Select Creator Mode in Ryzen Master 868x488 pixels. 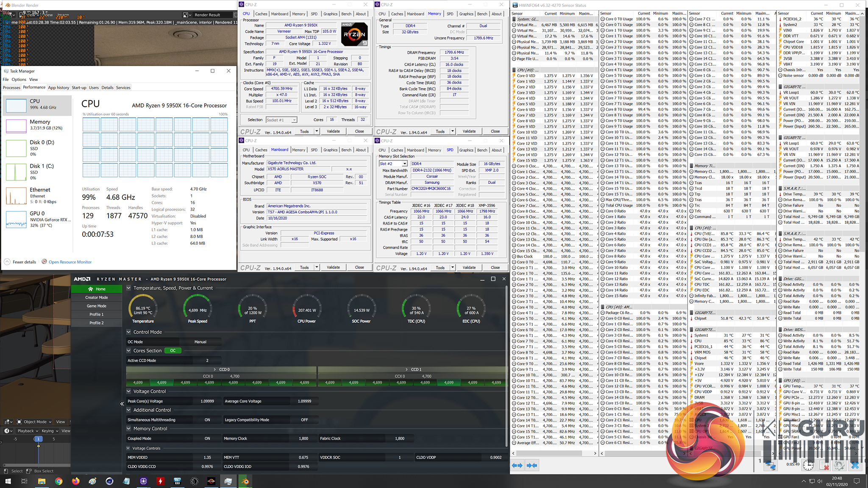click(x=97, y=297)
